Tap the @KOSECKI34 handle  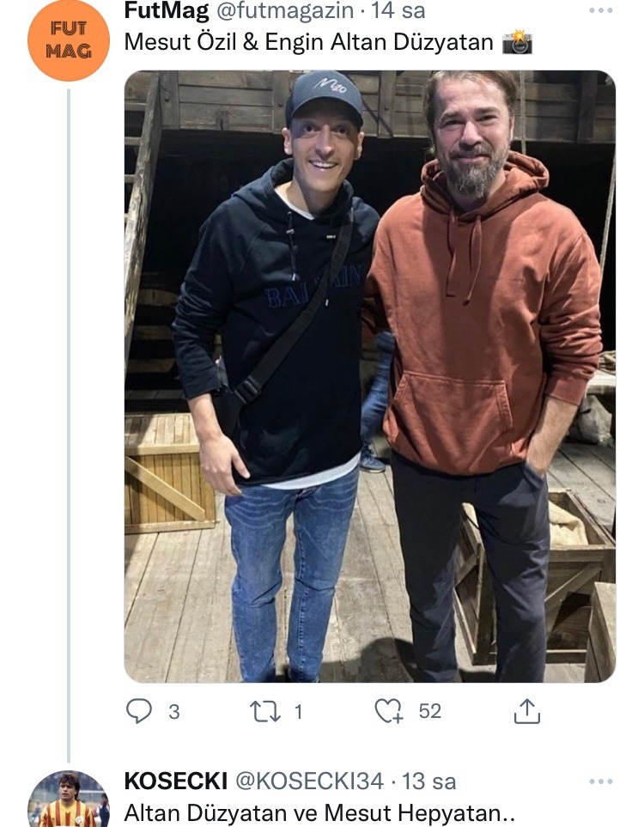(309, 781)
